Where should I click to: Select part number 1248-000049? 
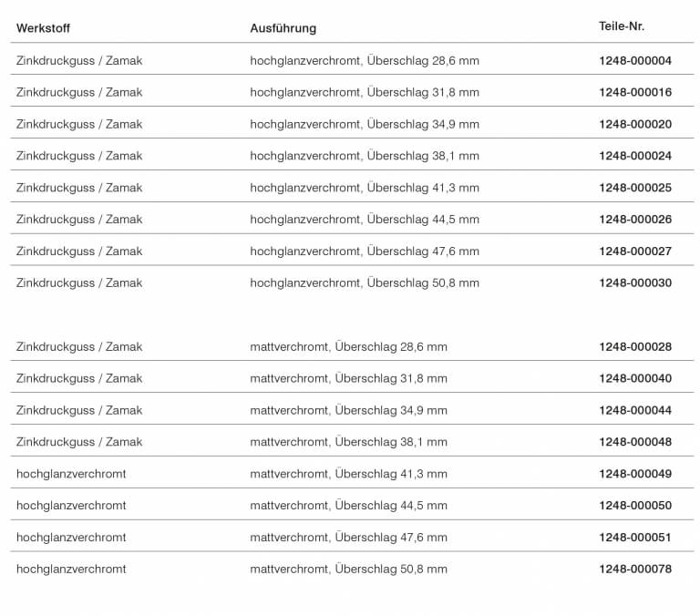(x=634, y=474)
